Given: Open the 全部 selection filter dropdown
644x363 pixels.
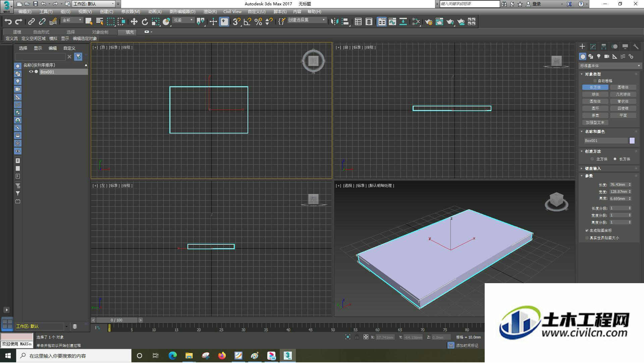Looking at the screenshot, I should 72,20.
